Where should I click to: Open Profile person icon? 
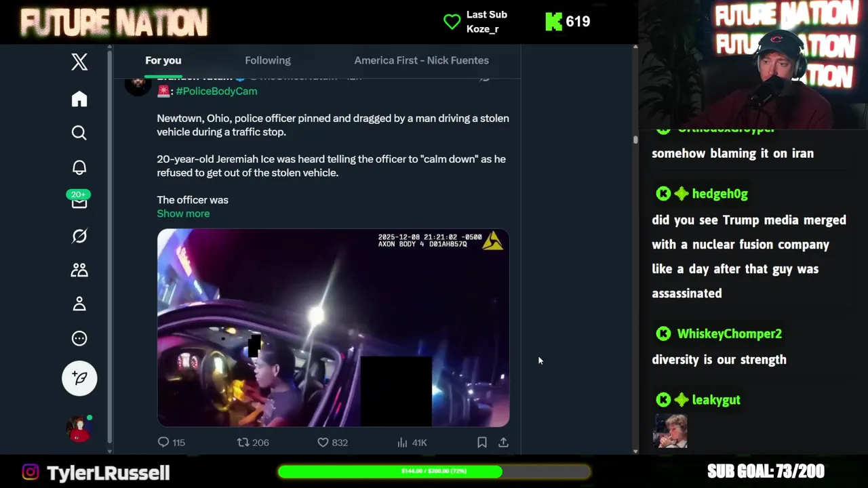pyautogui.click(x=79, y=304)
